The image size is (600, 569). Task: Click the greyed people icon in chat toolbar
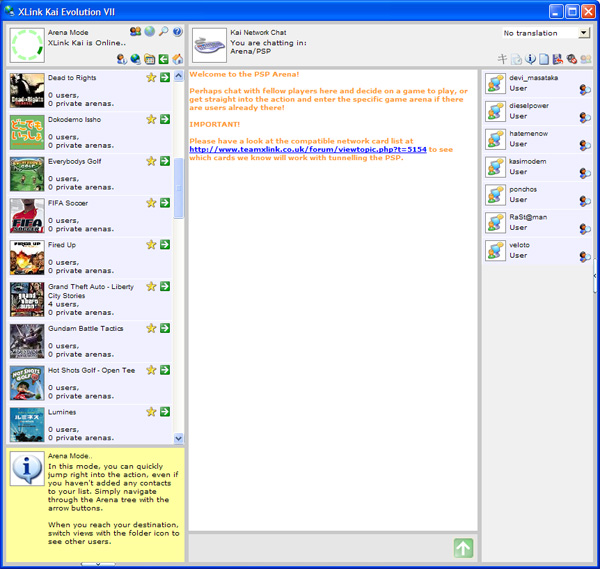tap(585, 59)
